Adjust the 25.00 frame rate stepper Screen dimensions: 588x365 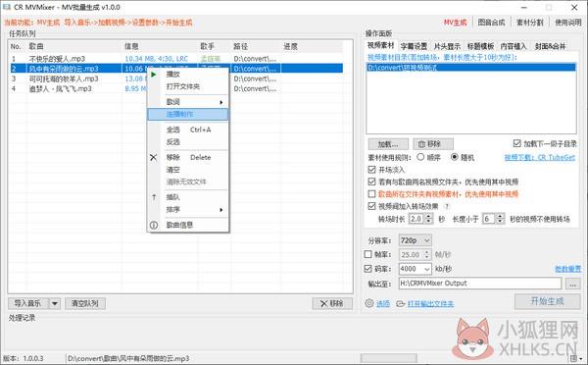pyautogui.click(x=426, y=254)
